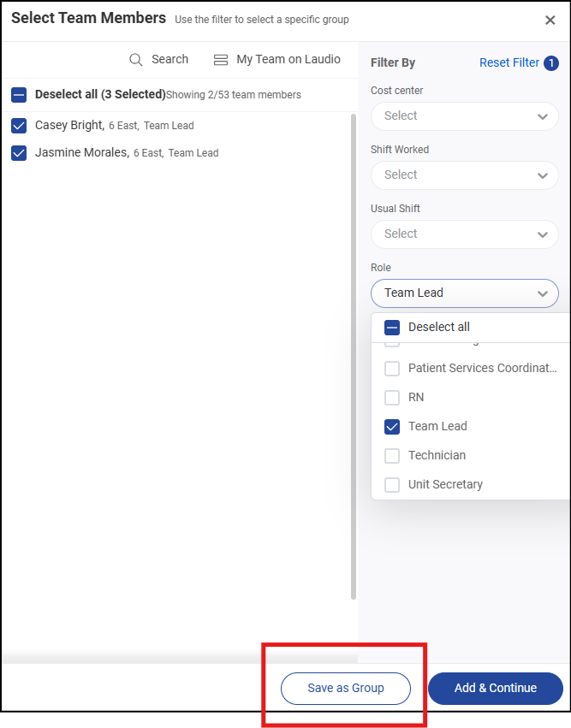Image resolution: width=571 pixels, height=728 pixels.
Task: Click the Reset Filter link
Action: [x=509, y=62]
